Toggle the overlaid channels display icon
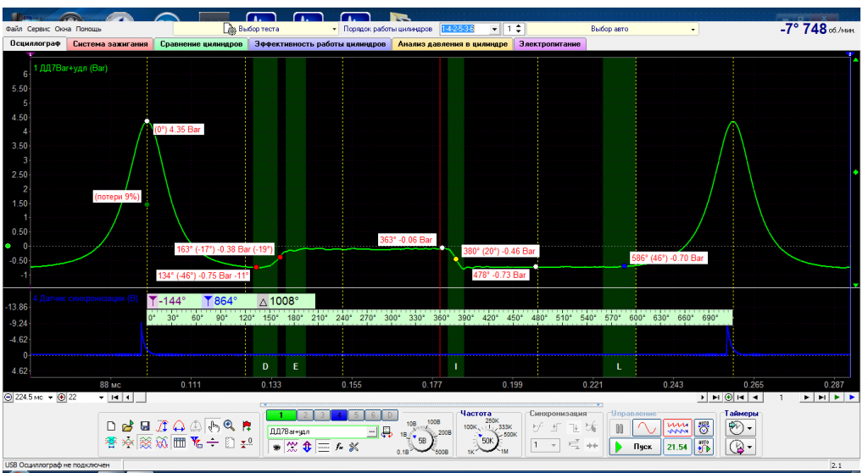 click(162, 442)
